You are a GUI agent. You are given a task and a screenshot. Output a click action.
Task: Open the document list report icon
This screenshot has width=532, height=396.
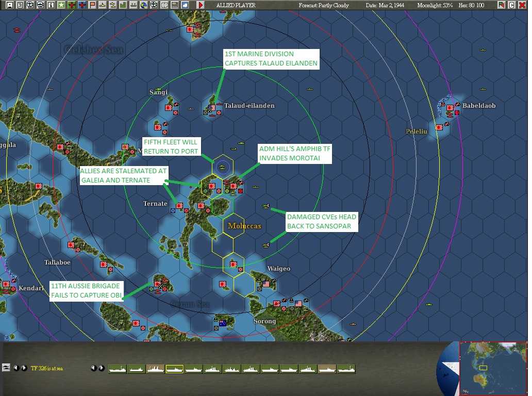click(x=20, y=5)
